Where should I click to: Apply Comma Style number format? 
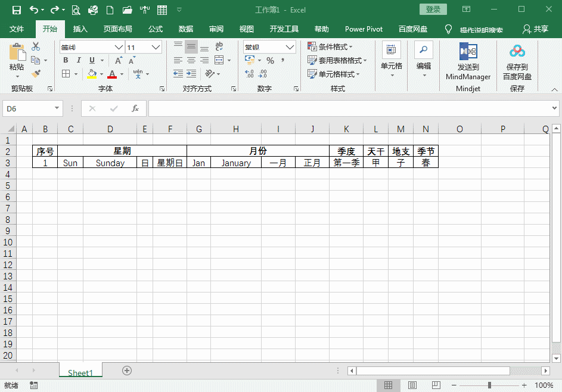[283, 60]
